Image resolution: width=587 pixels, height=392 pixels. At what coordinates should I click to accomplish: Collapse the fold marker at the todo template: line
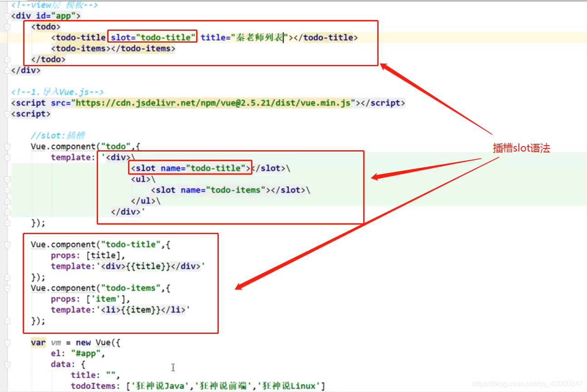pos(7,157)
